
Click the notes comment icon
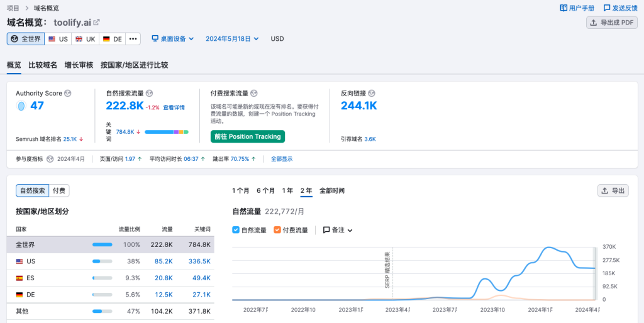coord(326,230)
